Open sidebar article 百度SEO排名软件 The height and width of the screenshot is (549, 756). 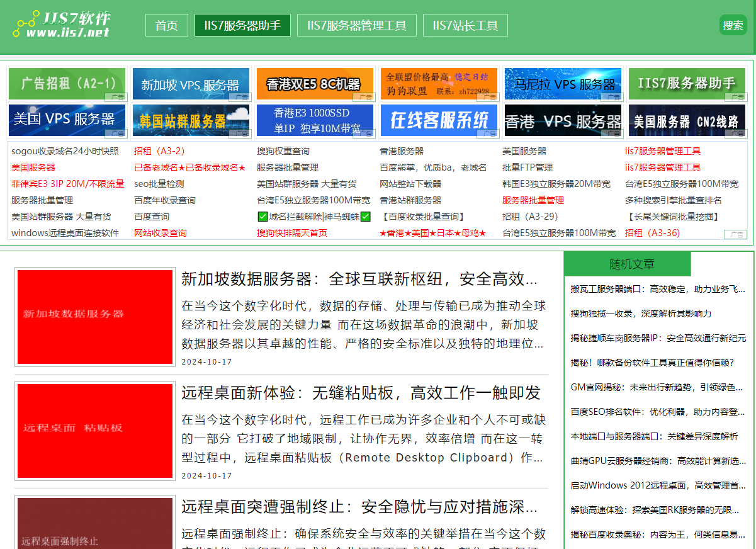pos(658,412)
